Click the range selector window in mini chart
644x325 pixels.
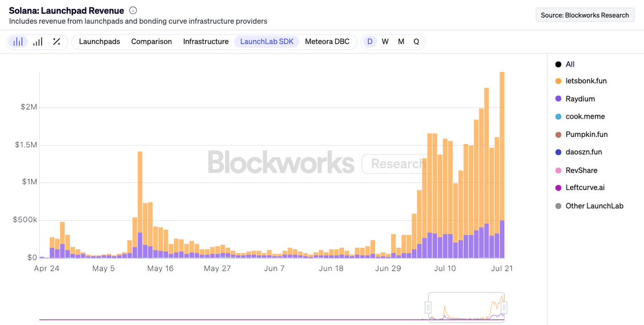(x=466, y=307)
